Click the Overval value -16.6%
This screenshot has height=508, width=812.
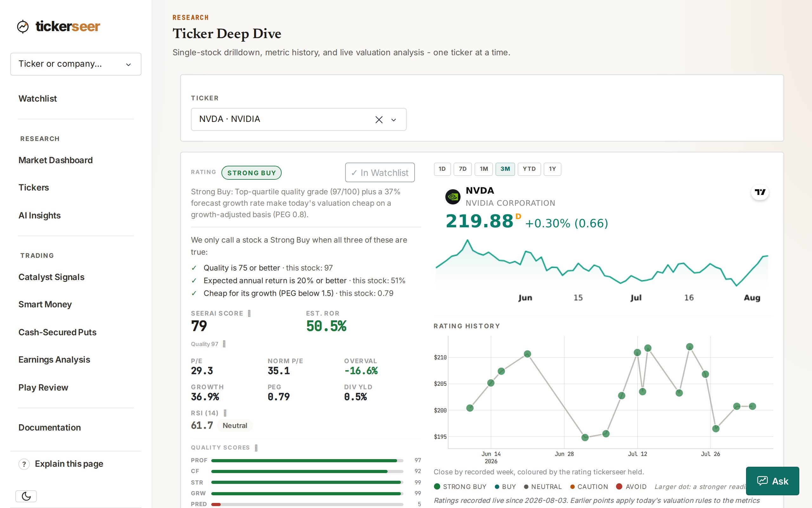[x=361, y=371]
